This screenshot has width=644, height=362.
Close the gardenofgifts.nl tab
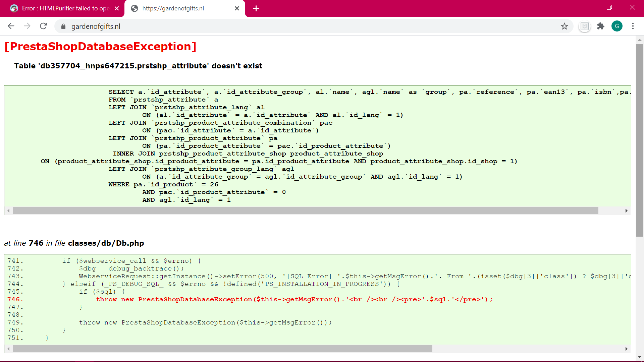(237, 8)
